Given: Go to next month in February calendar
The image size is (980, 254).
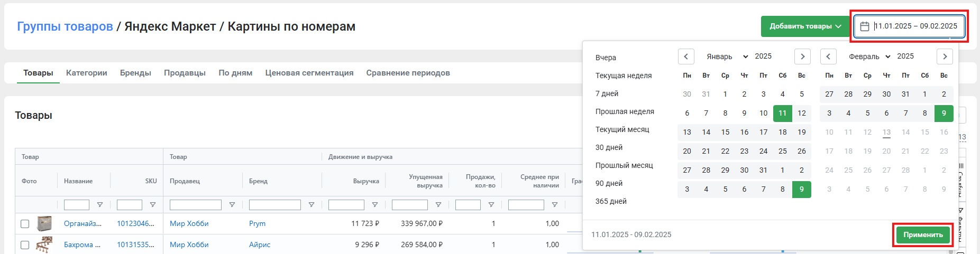Looking at the screenshot, I should pos(945,57).
